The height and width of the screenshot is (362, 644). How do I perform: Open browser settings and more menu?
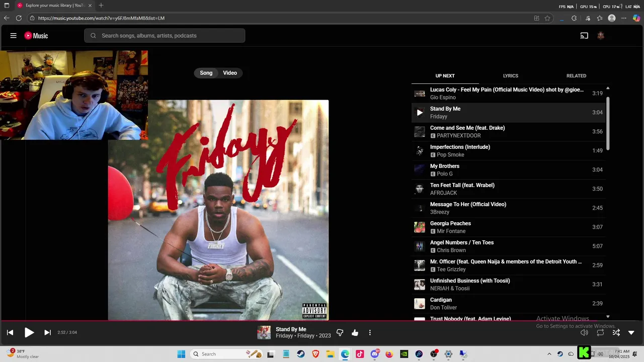pyautogui.click(x=624, y=18)
